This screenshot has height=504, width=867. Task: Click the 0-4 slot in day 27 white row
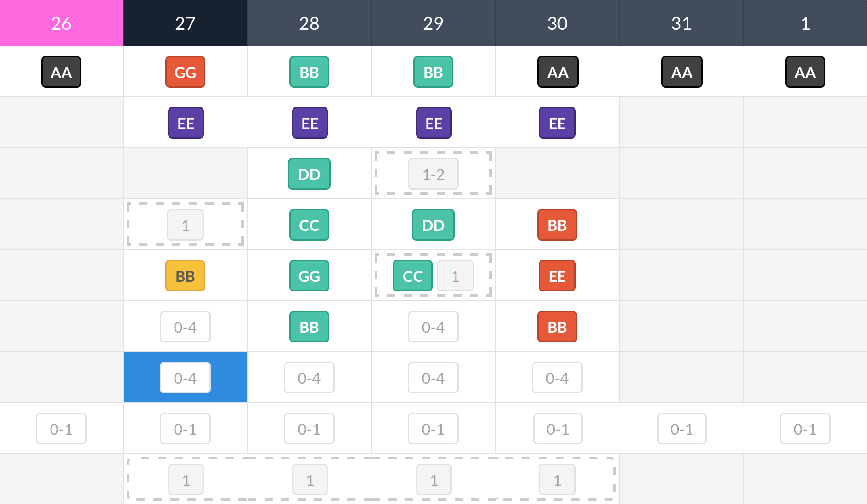pyautogui.click(x=185, y=327)
